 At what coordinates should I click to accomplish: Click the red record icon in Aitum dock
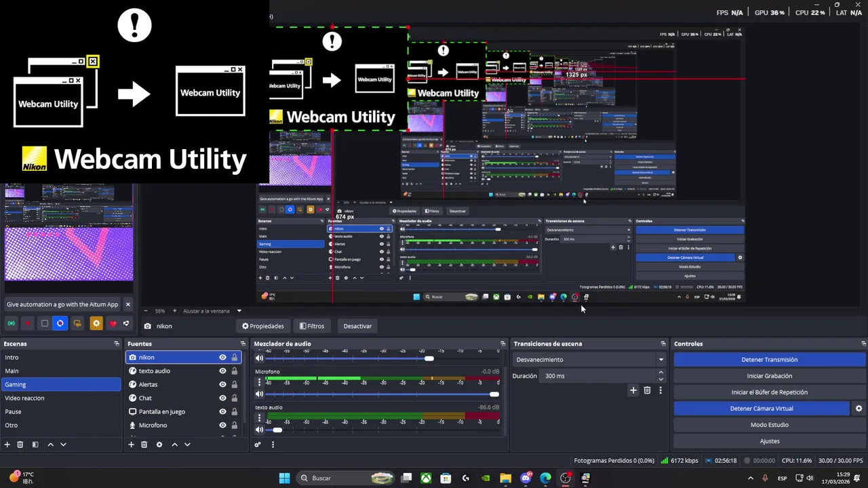(x=28, y=323)
